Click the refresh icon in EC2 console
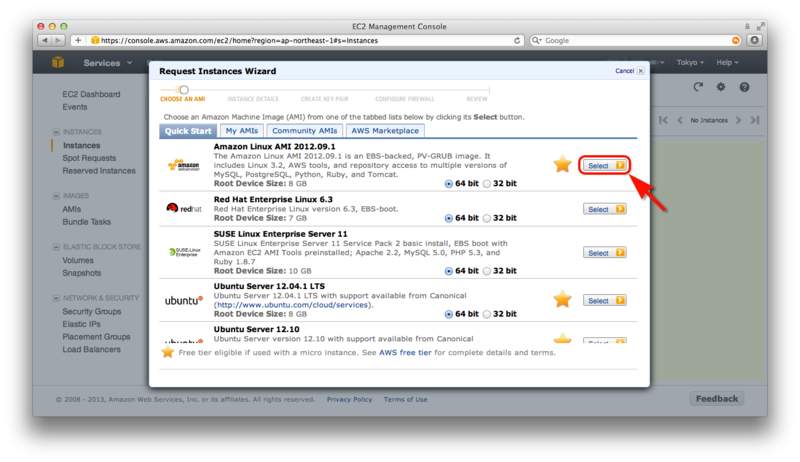 pos(698,87)
